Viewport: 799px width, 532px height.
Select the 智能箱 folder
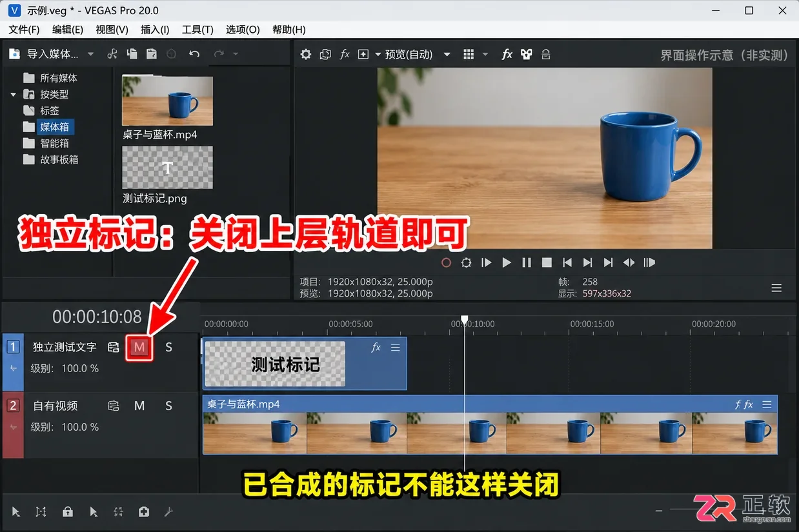(46, 143)
